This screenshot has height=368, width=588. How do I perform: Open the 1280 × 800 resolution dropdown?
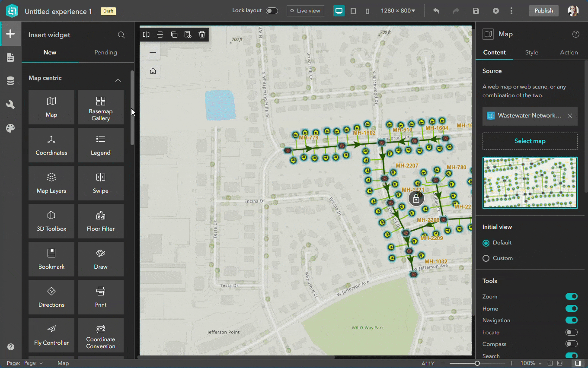pos(398,11)
